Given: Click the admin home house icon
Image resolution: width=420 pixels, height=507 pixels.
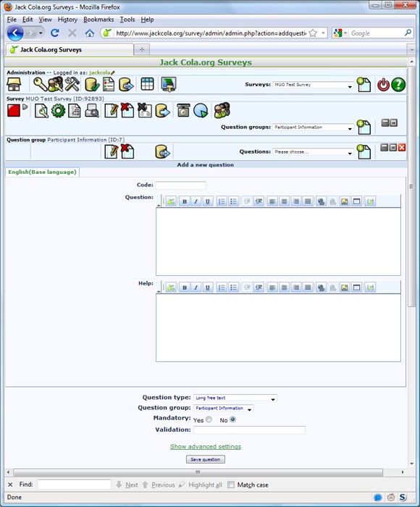Looking at the screenshot, I should point(14,85).
